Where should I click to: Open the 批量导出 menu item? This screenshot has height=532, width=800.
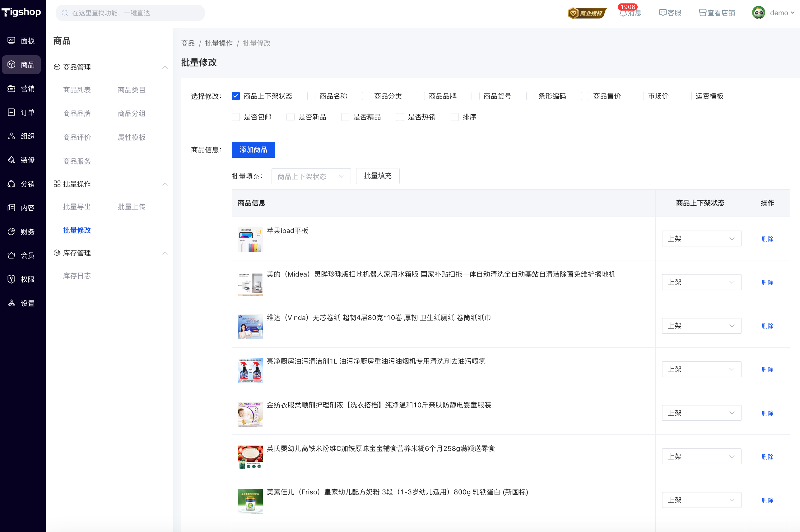point(77,207)
